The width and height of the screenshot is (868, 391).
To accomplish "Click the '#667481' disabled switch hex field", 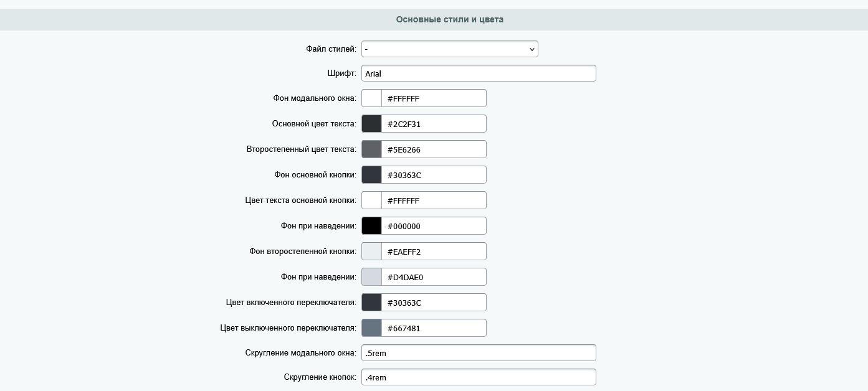I will pos(434,327).
